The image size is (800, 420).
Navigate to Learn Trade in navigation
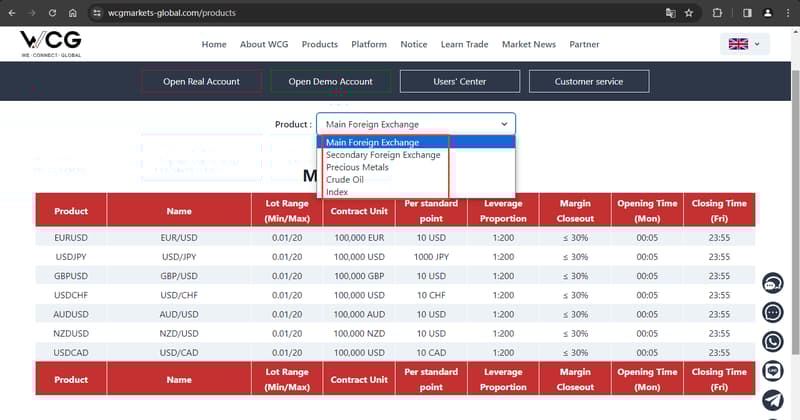pos(464,44)
